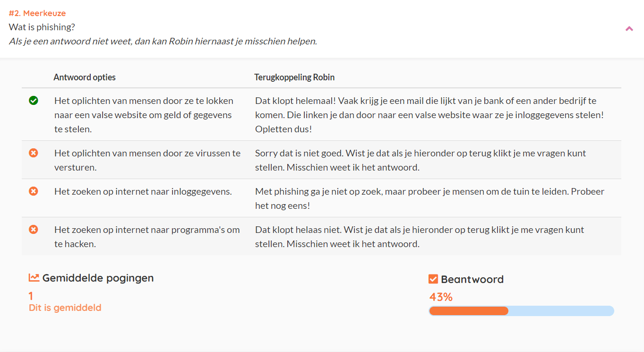Toggle the orange Beantwoord checkbox icon

(x=433, y=279)
